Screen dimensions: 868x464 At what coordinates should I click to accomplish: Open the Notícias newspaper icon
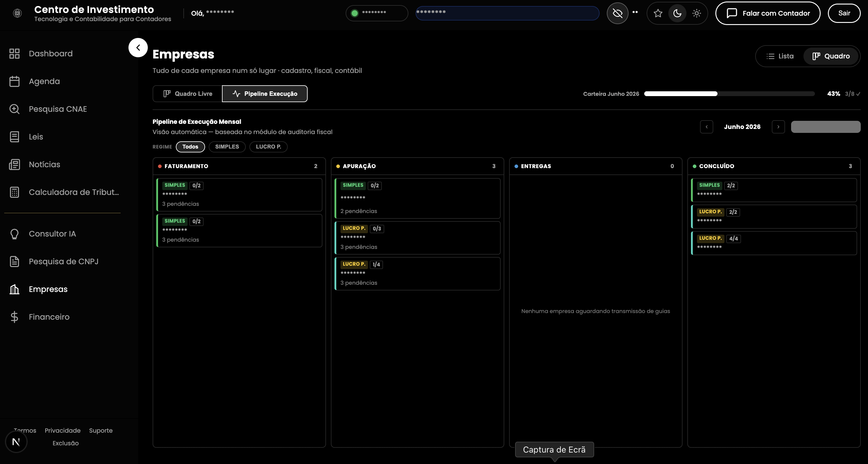tap(14, 164)
